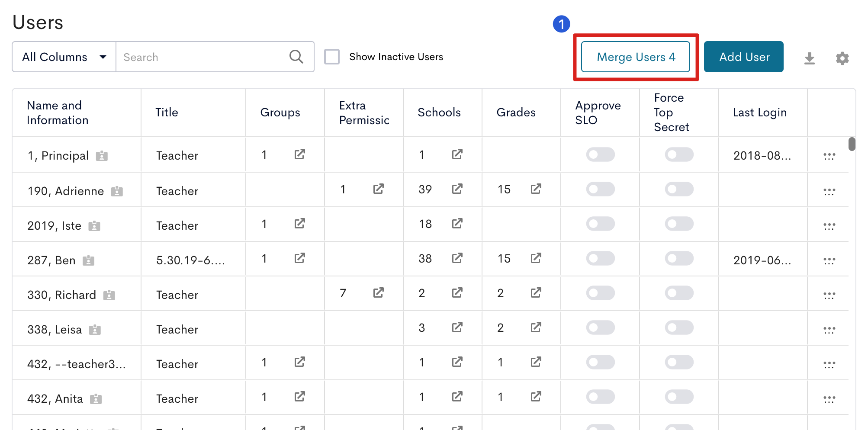Click ID badge icon next to 338, Leisa

(95, 330)
